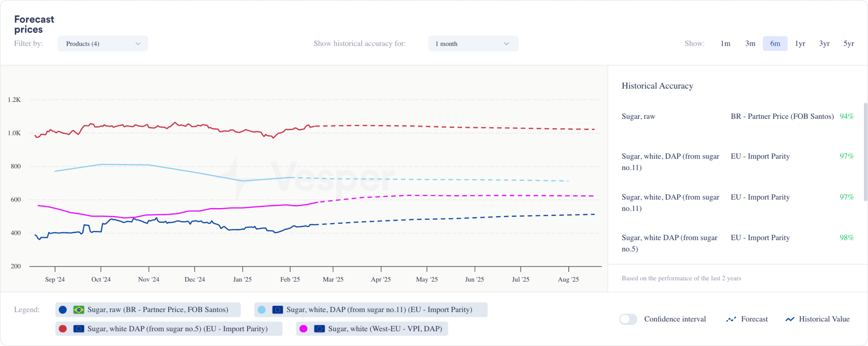
Task: Click the 94% accuracy for BR Partner Price
Action: point(847,116)
